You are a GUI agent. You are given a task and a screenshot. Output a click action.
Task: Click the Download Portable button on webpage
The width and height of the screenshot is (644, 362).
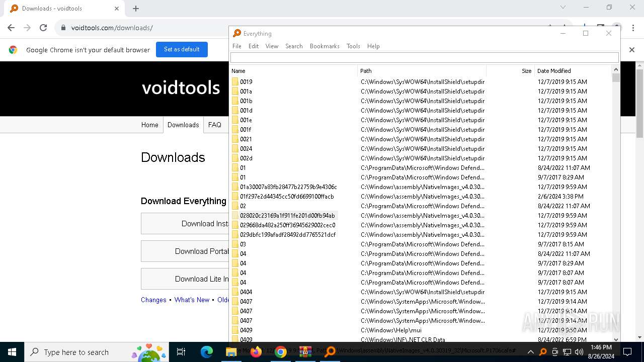185,251
